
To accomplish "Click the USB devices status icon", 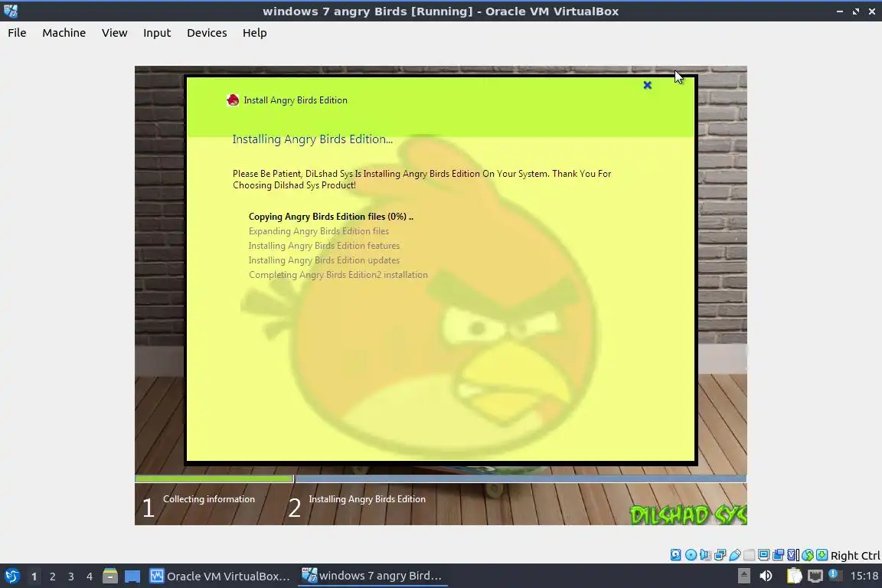I will point(735,555).
